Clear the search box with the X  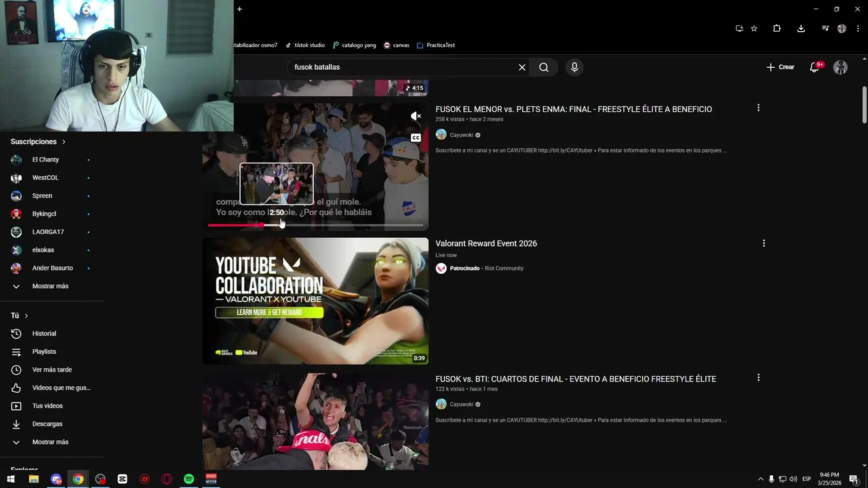pyautogui.click(x=522, y=67)
